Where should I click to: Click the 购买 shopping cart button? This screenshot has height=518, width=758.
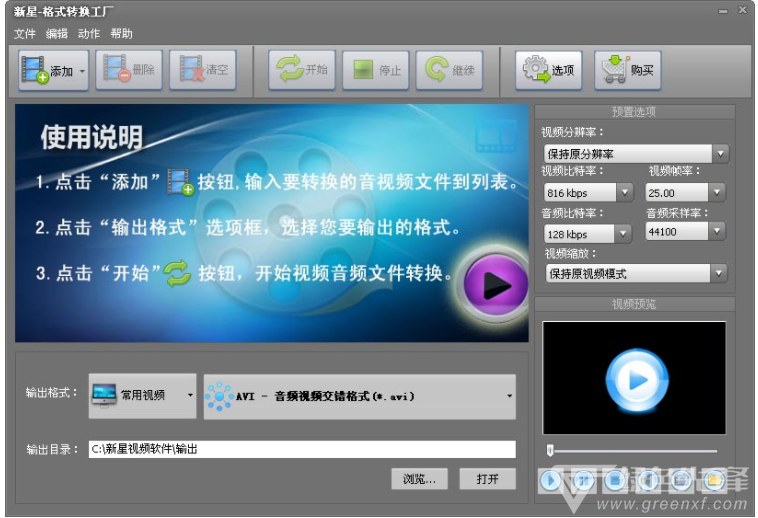click(x=627, y=71)
